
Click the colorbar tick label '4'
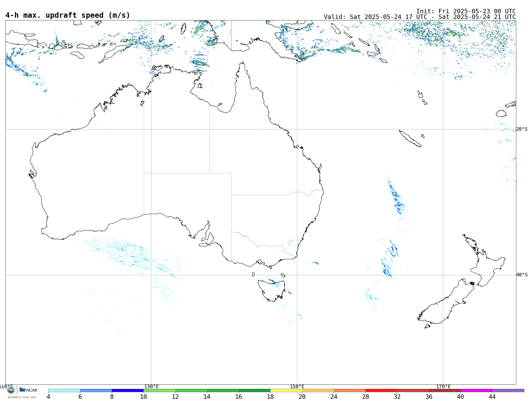tap(49, 397)
